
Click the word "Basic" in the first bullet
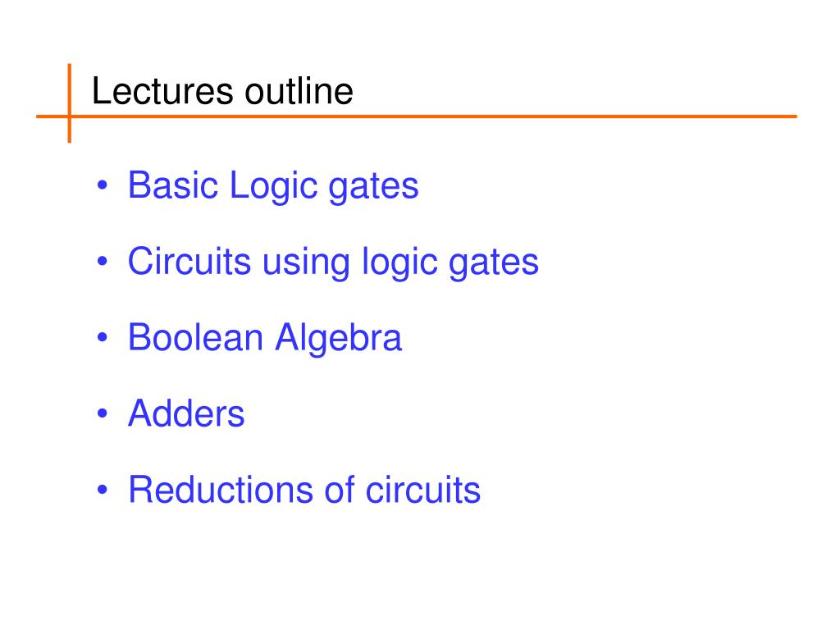tap(173, 186)
